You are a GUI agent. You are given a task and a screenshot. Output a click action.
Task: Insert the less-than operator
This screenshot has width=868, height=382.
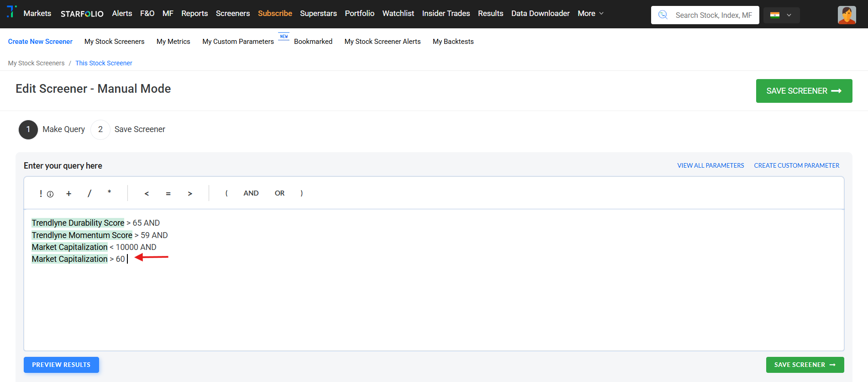147,193
